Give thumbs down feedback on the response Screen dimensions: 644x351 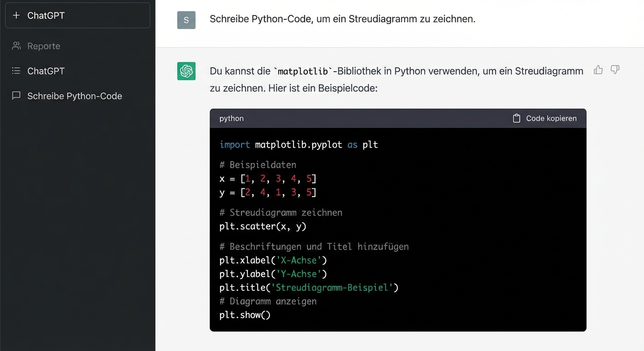tap(615, 70)
